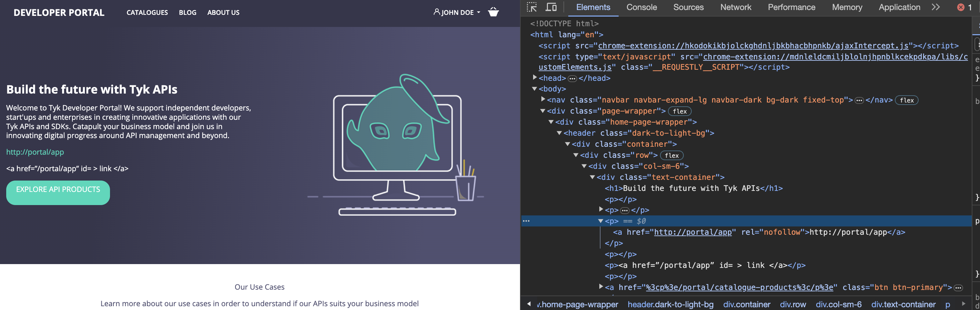The width and height of the screenshot is (980, 310).
Task: Collapse the selected p element arrow
Action: pos(601,221)
